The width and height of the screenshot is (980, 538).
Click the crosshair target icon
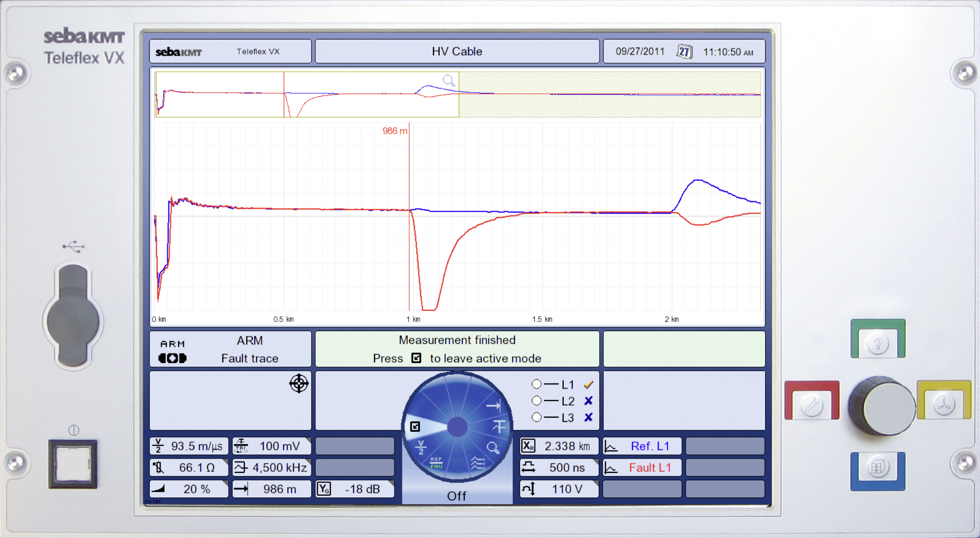[x=299, y=383]
